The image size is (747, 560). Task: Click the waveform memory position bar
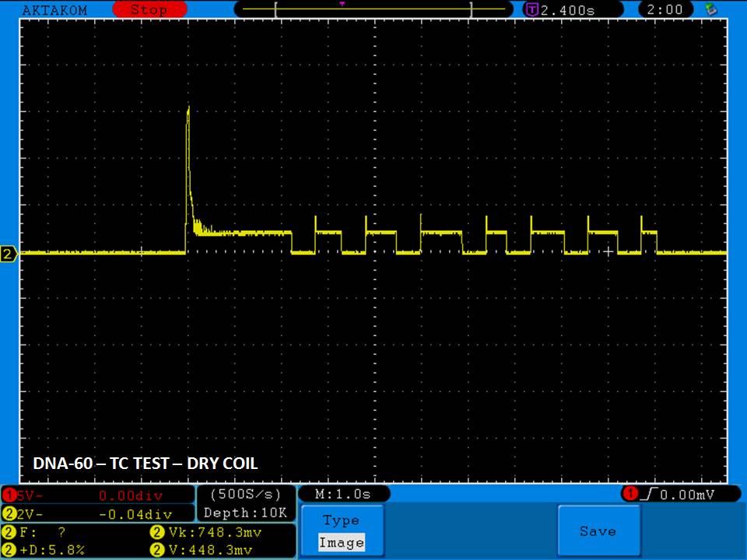point(373,9)
